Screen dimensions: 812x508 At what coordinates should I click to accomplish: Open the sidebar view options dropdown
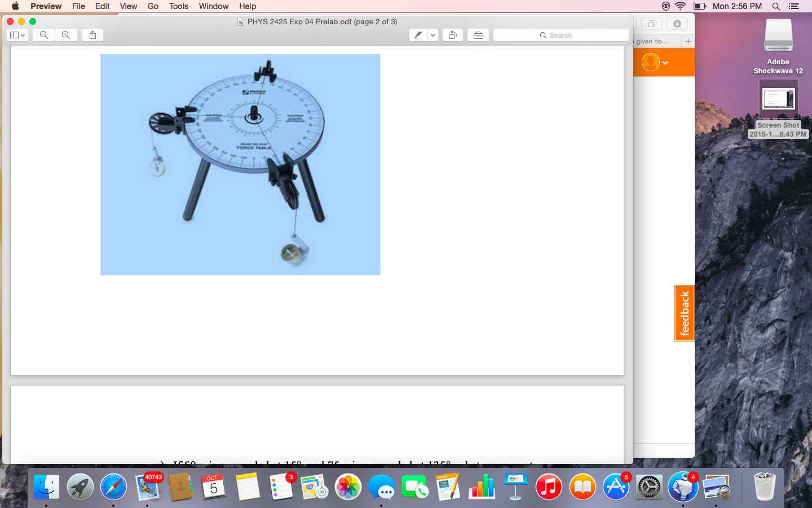(x=17, y=34)
